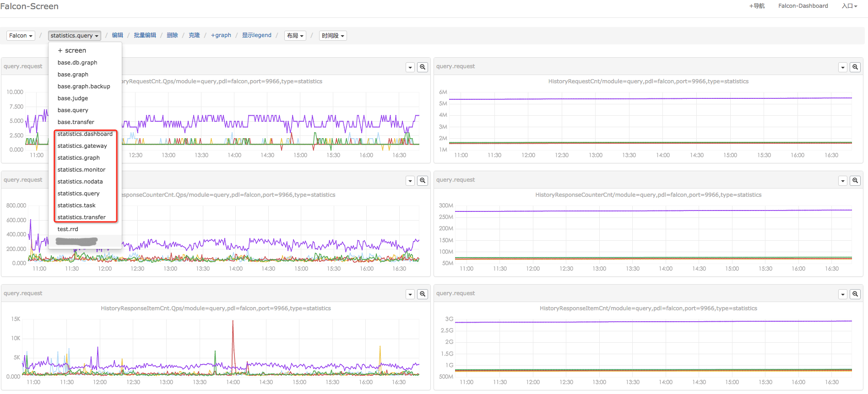This screenshot has height=394, width=868.
Task: Click the Falcon-Screen title
Action: click(29, 6)
